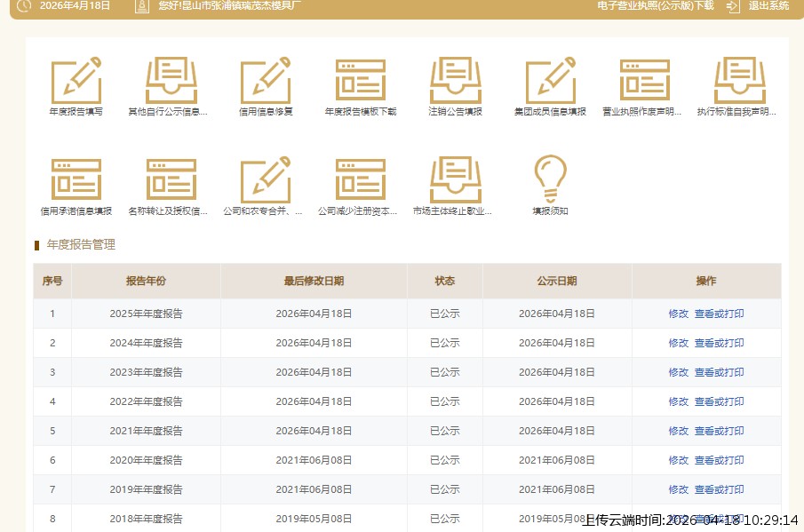Image resolution: width=804 pixels, height=532 pixels.
Task: Click the 信用承诺信息填报 icon
Action: [76, 181]
